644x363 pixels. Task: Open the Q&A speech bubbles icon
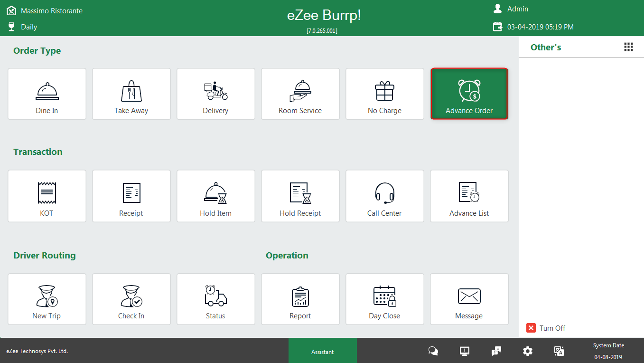[496, 351]
